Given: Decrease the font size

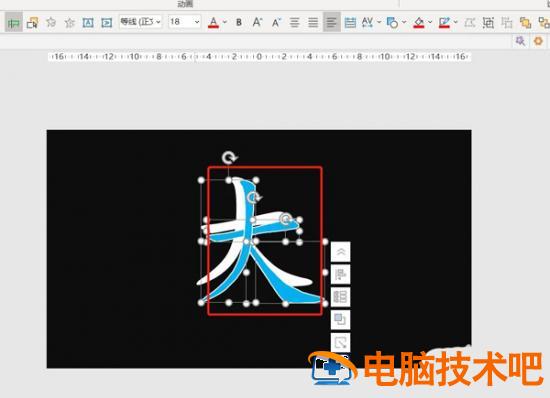Looking at the screenshot, I should coord(276,23).
